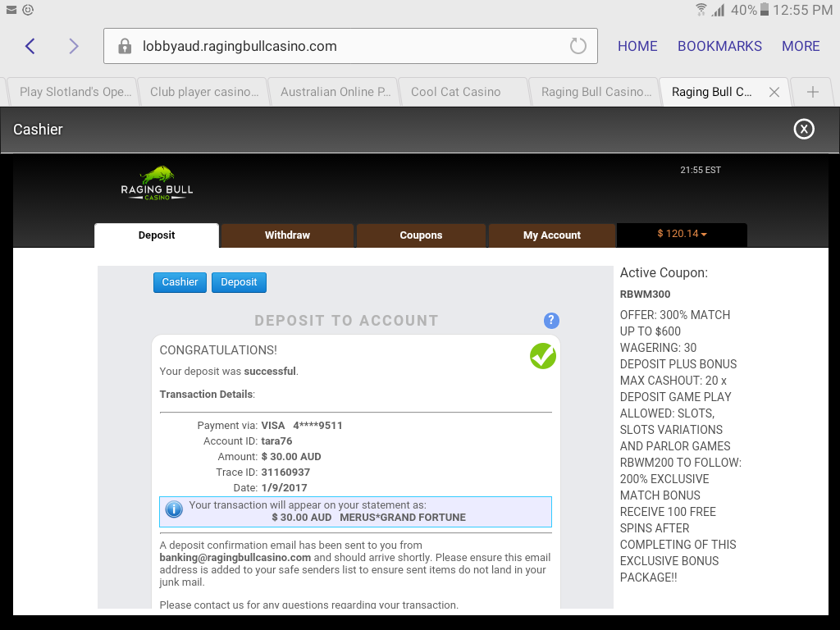Select the Trace ID 31160937 value
The height and width of the screenshot is (630, 840).
click(x=285, y=472)
